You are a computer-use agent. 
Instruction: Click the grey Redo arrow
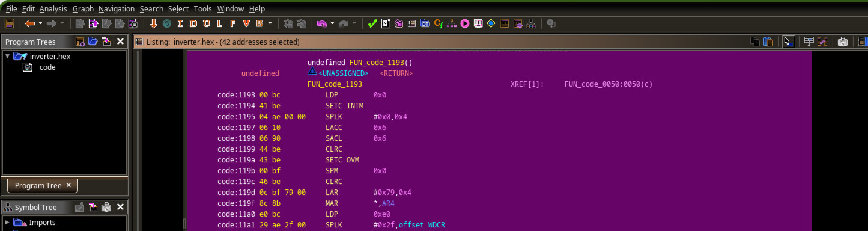click(344, 23)
